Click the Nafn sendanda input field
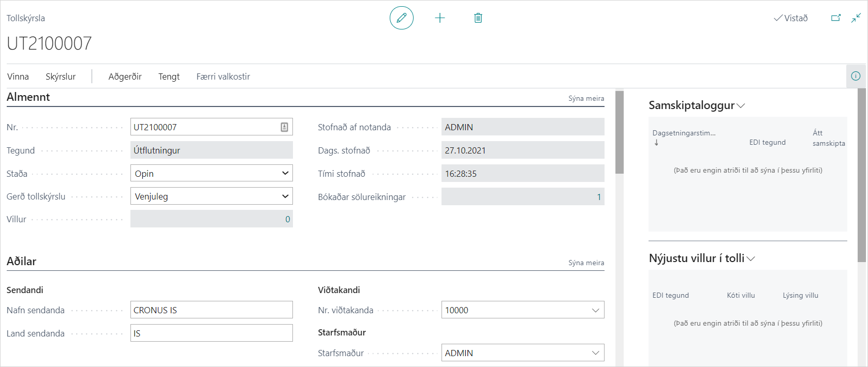The image size is (868, 367). point(211,310)
